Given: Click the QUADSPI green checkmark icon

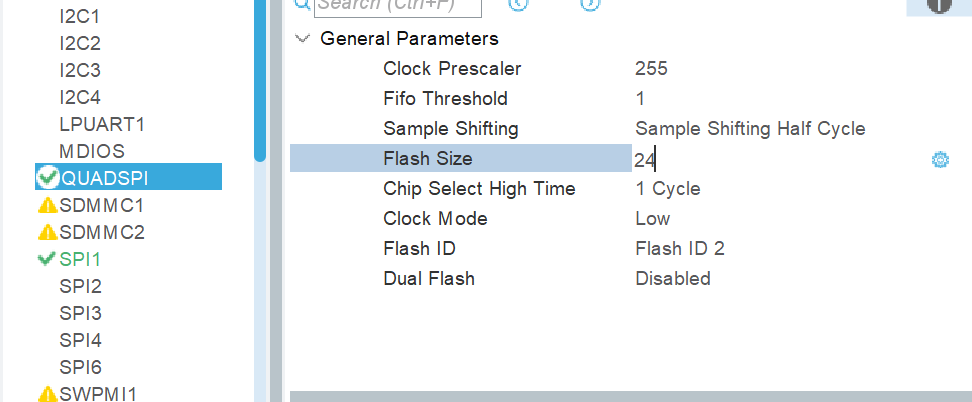Looking at the screenshot, I should coord(48,177).
